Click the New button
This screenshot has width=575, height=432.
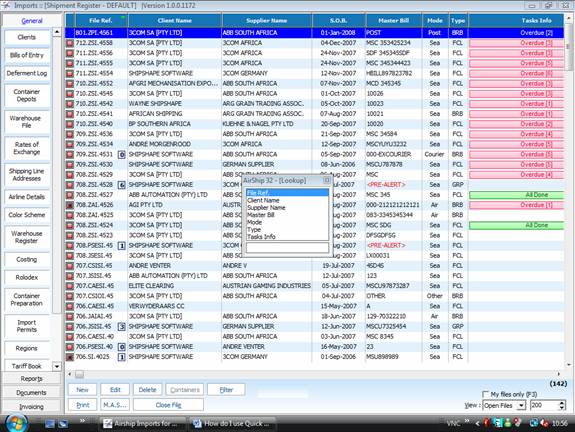tap(83, 390)
